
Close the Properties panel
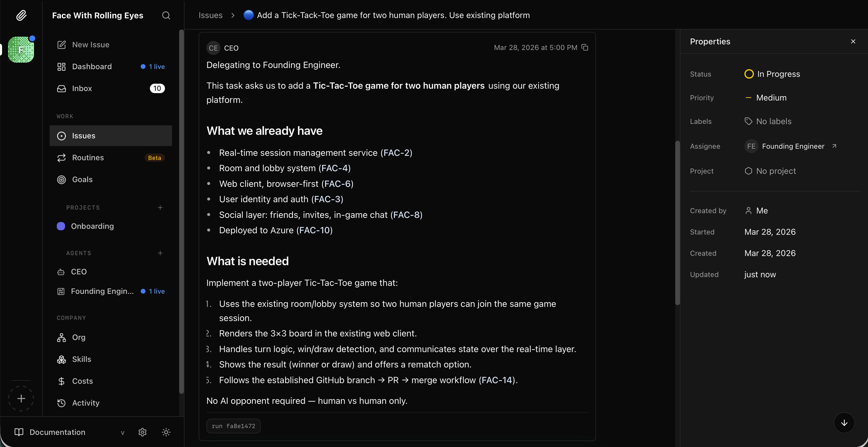click(853, 41)
